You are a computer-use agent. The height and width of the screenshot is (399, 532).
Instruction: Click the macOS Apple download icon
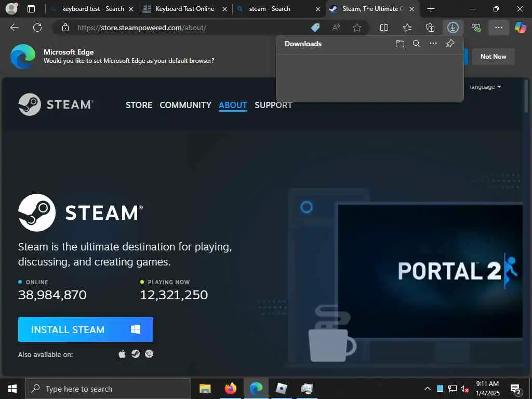122,354
